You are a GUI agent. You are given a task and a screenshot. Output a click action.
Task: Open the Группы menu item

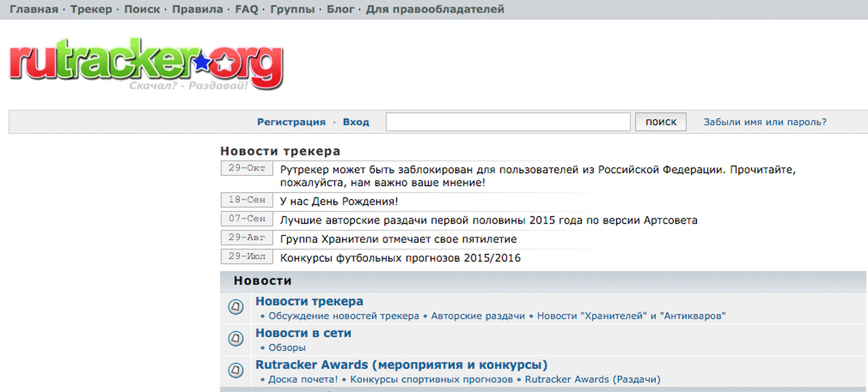click(x=292, y=9)
